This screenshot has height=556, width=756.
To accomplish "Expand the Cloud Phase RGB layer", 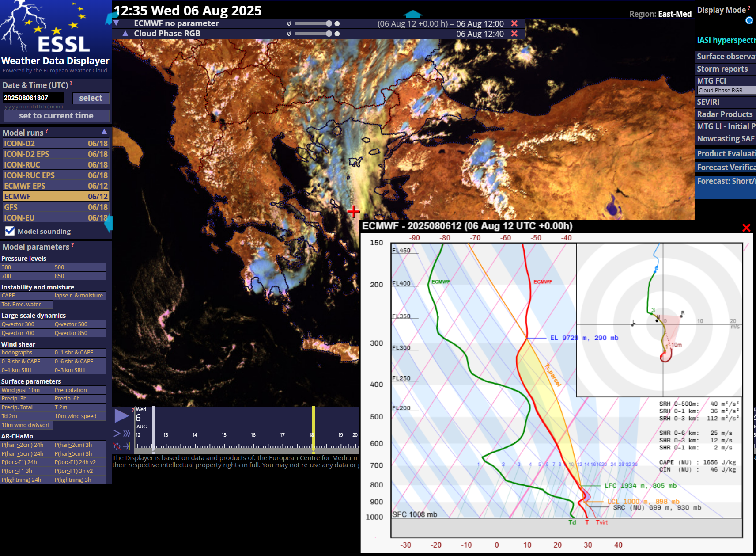I will coord(125,33).
